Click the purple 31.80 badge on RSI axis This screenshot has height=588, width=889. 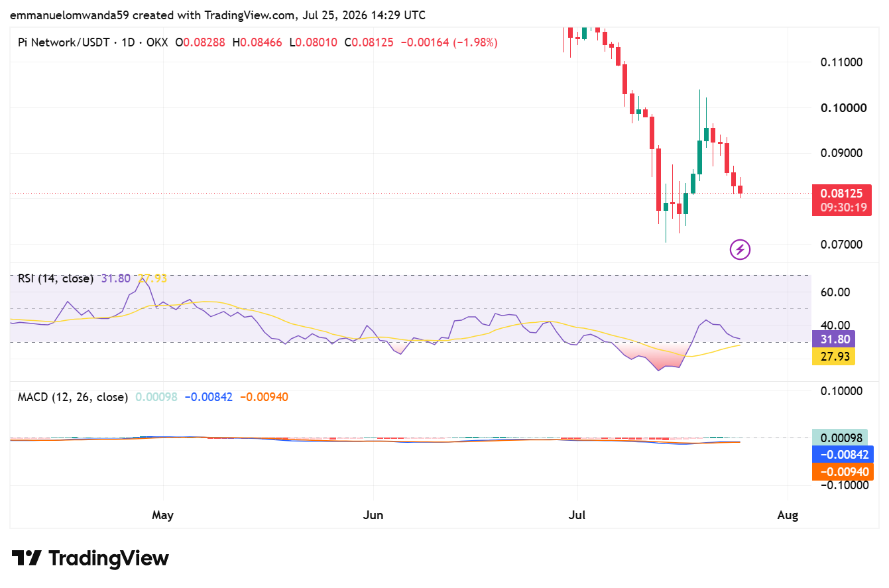coord(833,339)
